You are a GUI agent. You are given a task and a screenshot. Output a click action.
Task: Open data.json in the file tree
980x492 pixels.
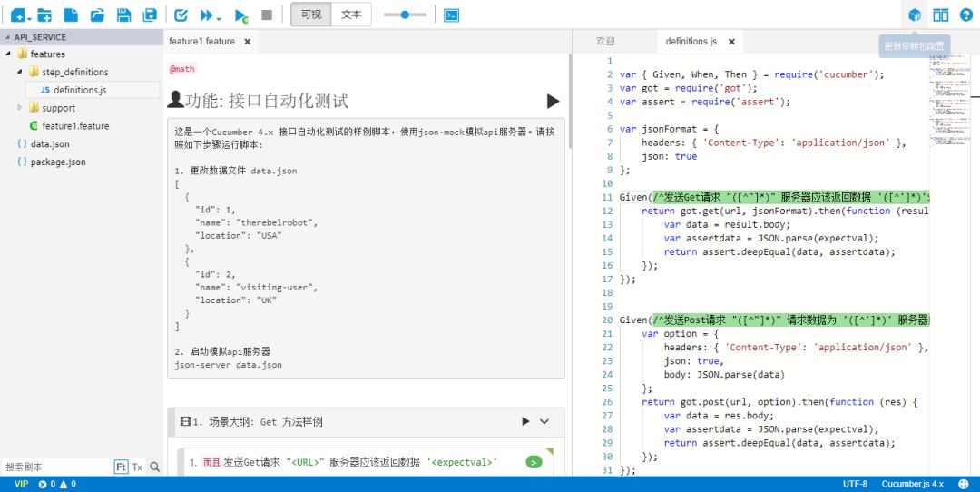(x=50, y=144)
